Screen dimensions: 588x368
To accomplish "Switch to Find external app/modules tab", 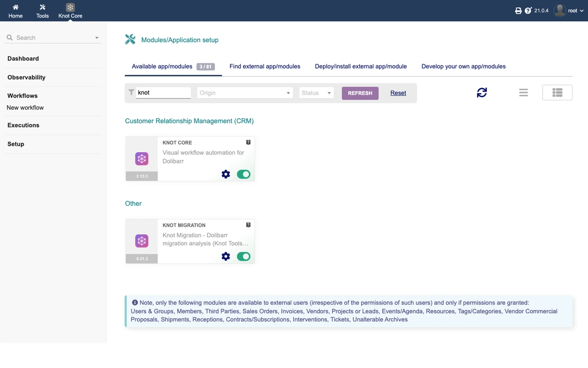I will click(x=265, y=66).
